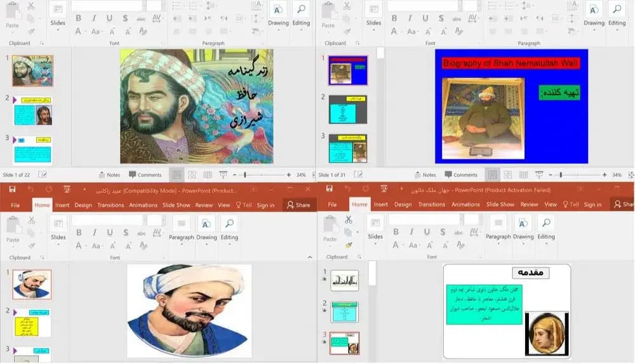Open Insert tab in عبید زاکانی window
Screen dimensions: 635x364
tap(62, 205)
